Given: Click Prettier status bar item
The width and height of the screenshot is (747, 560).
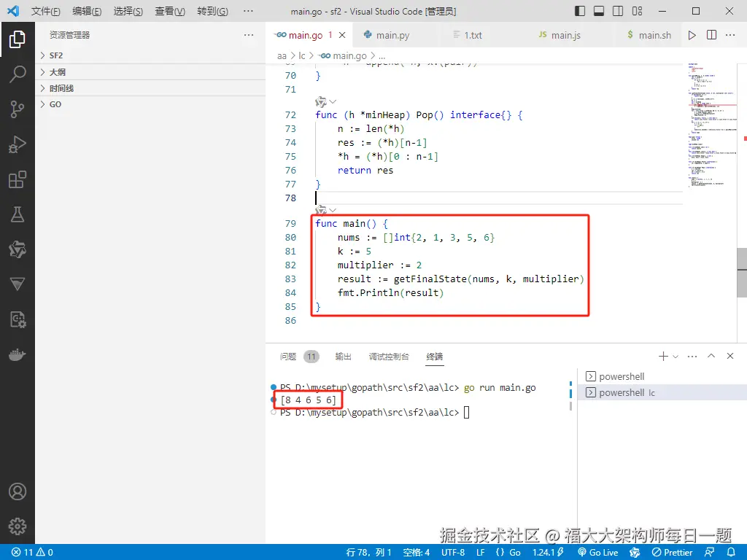Looking at the screenshot, I should click(672, 553).
